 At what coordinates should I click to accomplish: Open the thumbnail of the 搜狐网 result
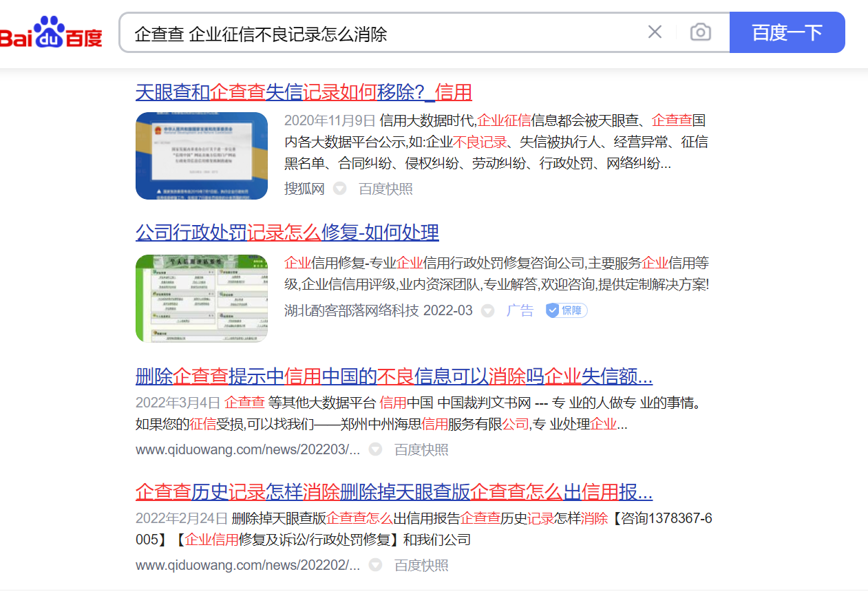[202, 156]
